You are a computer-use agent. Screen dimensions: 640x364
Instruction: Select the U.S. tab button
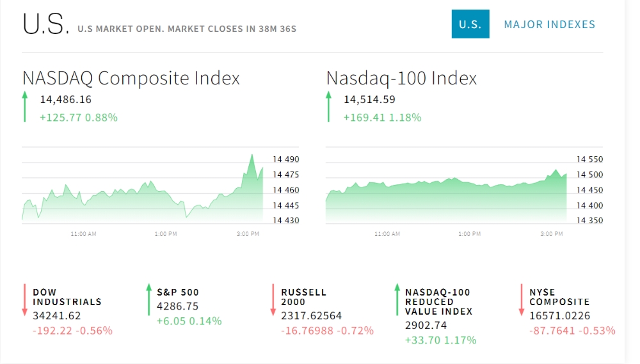tap(470, 24)
